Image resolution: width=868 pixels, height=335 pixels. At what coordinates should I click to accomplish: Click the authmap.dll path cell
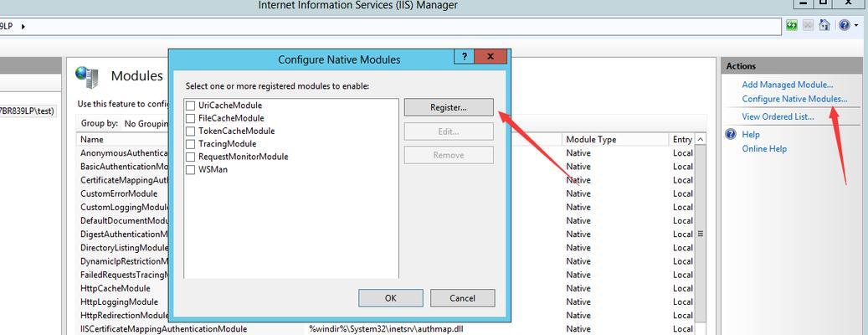tap(386, 329)
